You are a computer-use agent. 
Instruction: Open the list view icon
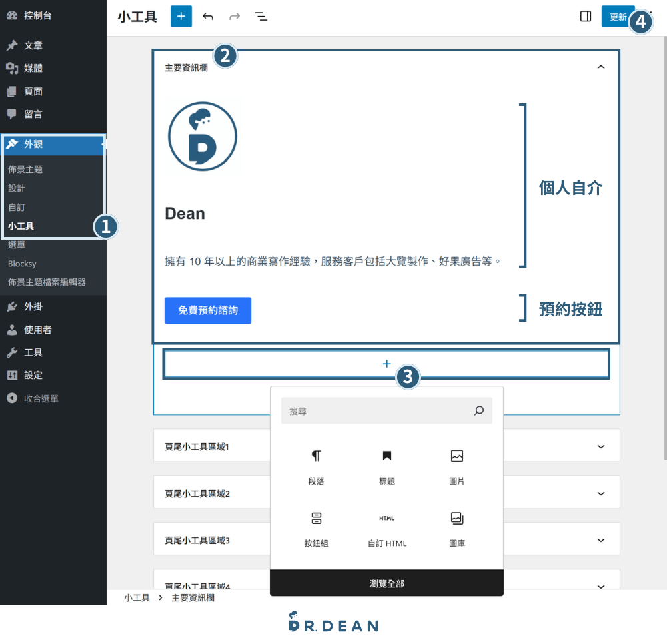pyautogui.click(x=261, y=17)
